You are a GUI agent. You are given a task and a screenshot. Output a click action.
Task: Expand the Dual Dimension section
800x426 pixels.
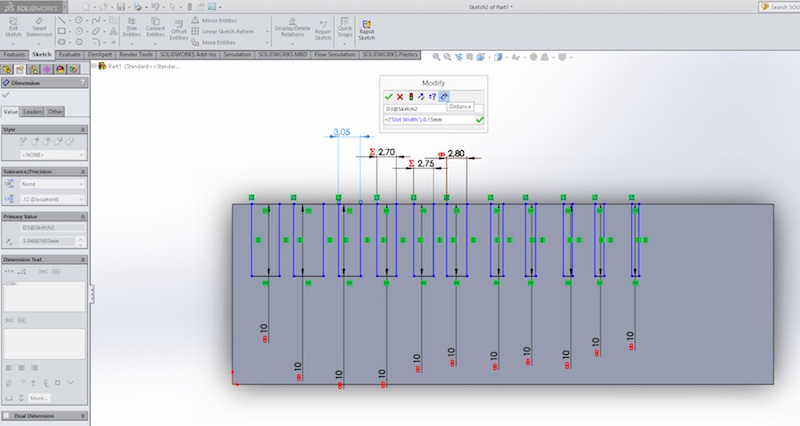(x=83, y=416)
